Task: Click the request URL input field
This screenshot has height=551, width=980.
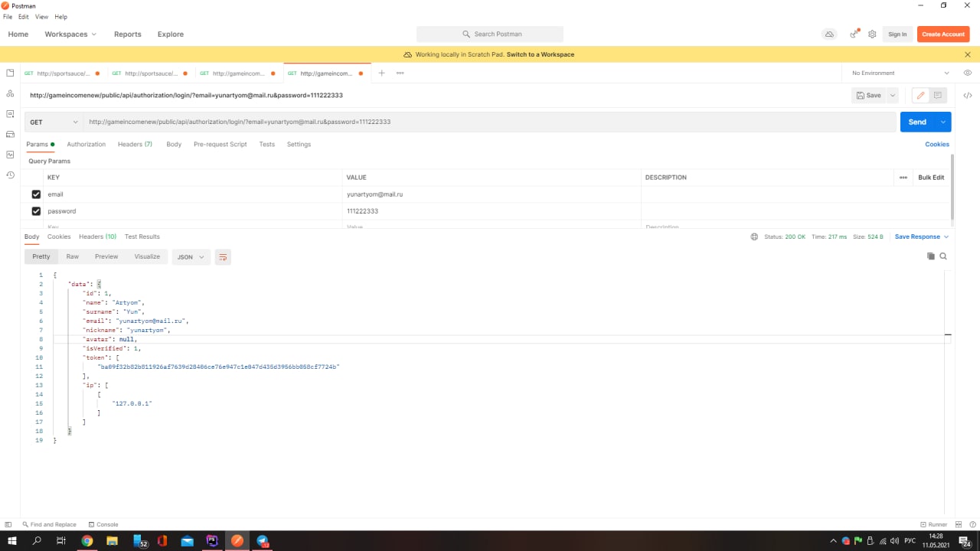Action: coord(490,122)
